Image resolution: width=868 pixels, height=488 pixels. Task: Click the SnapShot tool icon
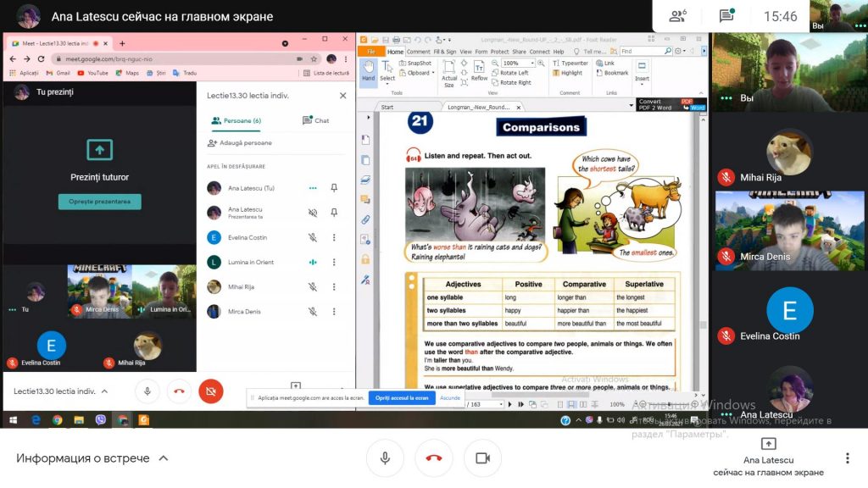tap(415, 64)
